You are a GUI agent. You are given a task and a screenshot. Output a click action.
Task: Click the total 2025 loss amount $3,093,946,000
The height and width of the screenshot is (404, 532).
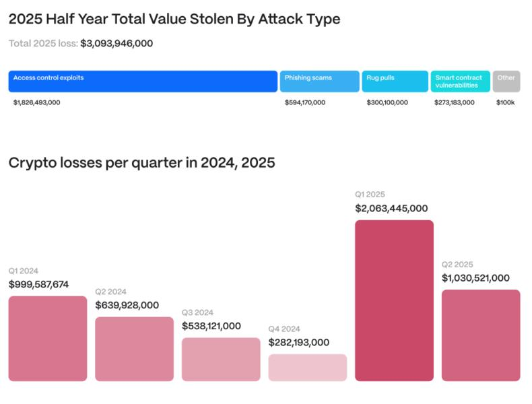[117, 44]
